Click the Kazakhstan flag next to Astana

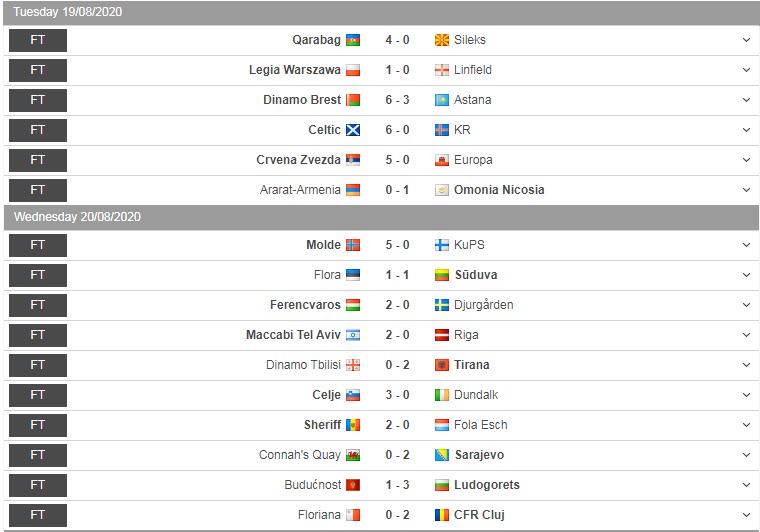[x=442, y=100]
